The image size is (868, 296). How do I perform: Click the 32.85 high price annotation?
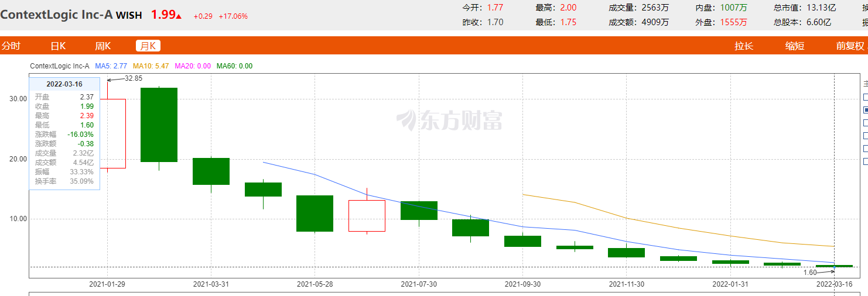134,78
